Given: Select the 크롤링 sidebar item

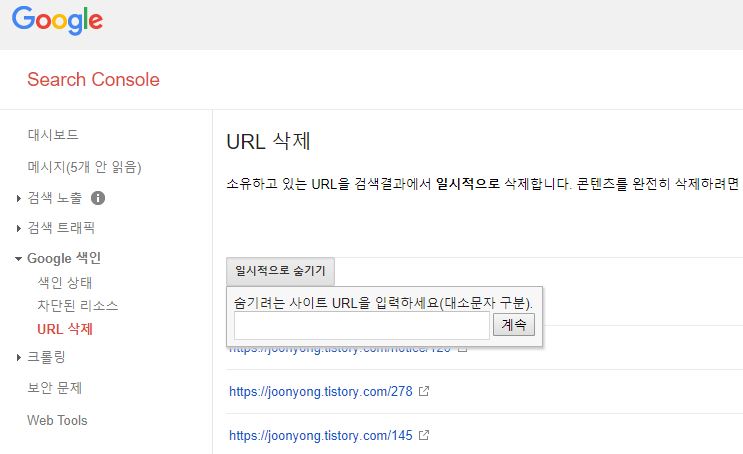Looking at the screenshot, I should tap(46, 357).
